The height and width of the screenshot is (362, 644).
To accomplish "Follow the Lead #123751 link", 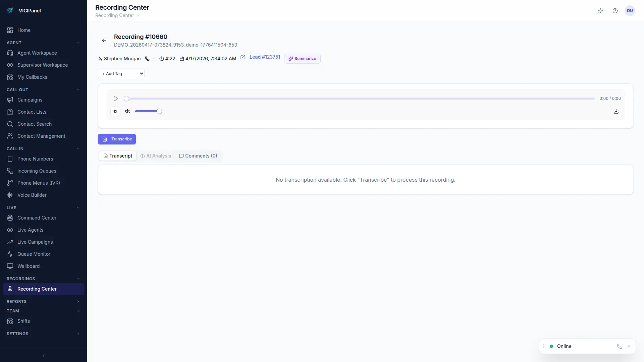I will [265, 57].
